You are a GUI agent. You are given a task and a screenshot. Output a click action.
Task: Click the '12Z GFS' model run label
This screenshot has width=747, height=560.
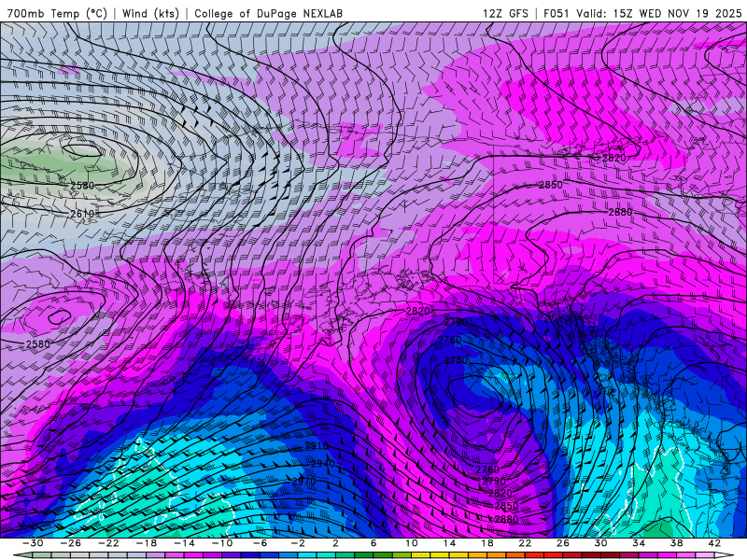coord(505,13)
